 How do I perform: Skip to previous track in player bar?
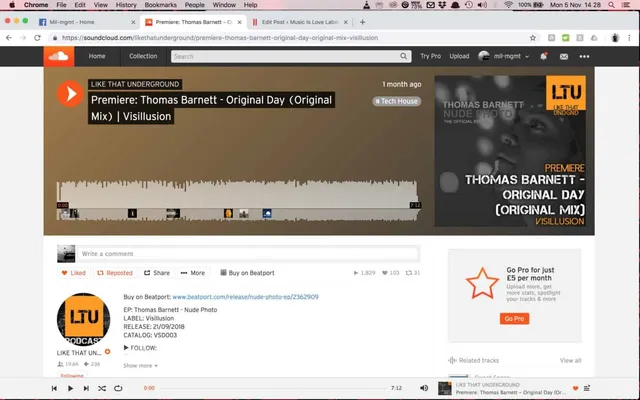[54, 388]
